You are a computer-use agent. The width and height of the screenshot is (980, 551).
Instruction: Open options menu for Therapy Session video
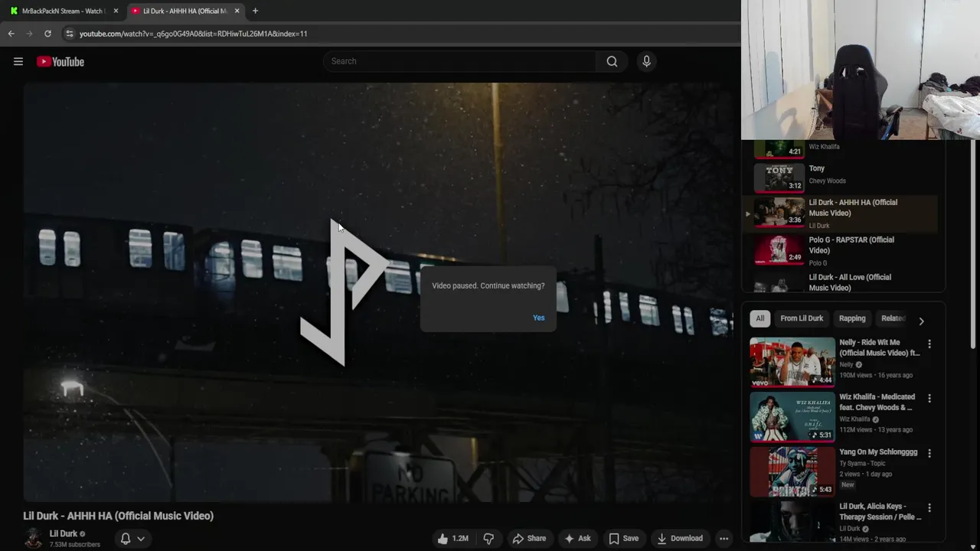[x=929, y=508]
